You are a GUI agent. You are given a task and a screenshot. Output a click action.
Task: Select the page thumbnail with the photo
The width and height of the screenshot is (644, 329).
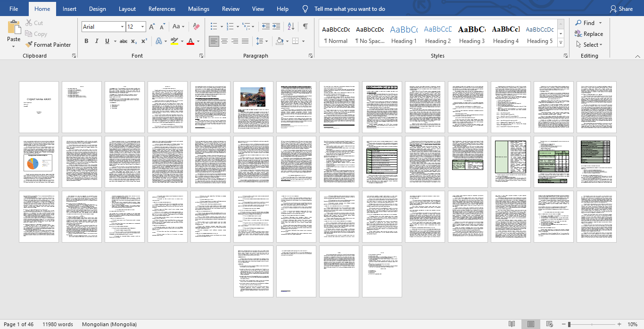253,107
